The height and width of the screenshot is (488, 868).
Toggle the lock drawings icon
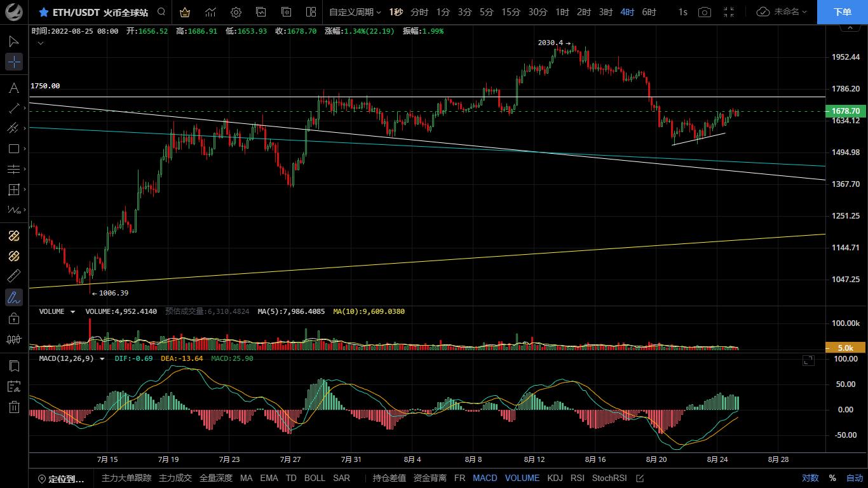14,318
